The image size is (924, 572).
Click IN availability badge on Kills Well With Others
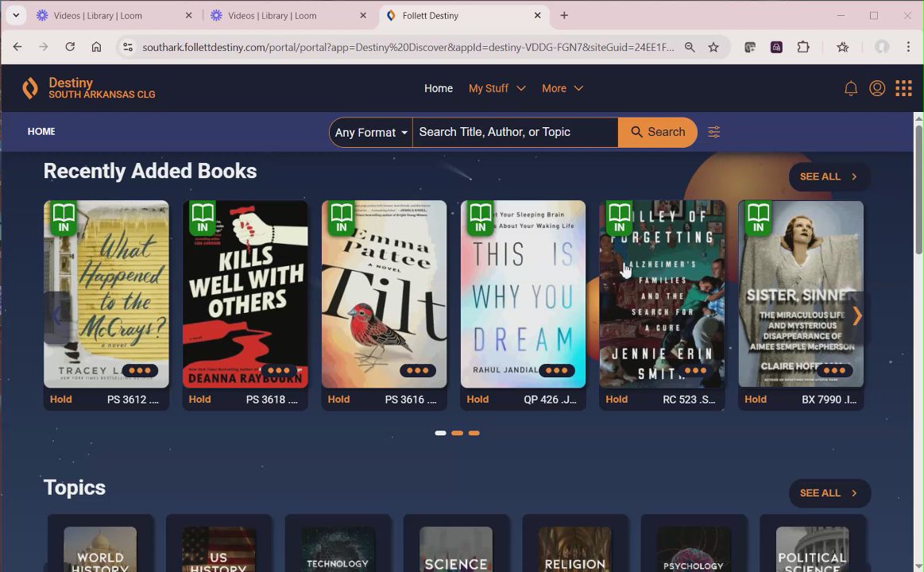(203, 218)
